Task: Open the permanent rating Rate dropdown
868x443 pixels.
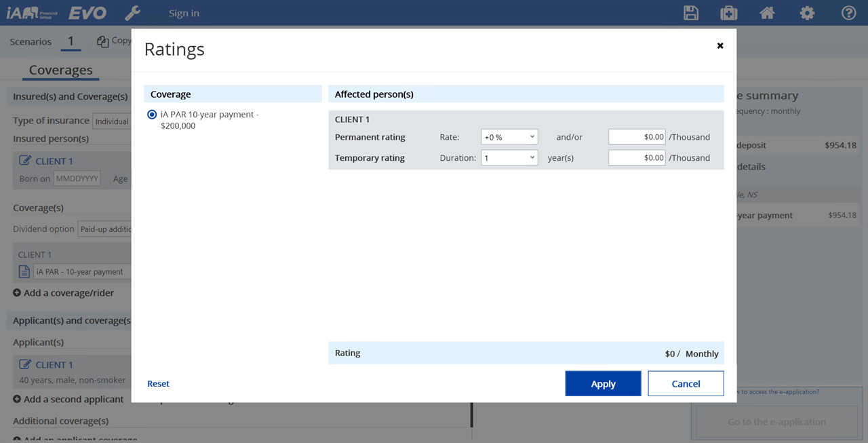Action: [509, 137]
